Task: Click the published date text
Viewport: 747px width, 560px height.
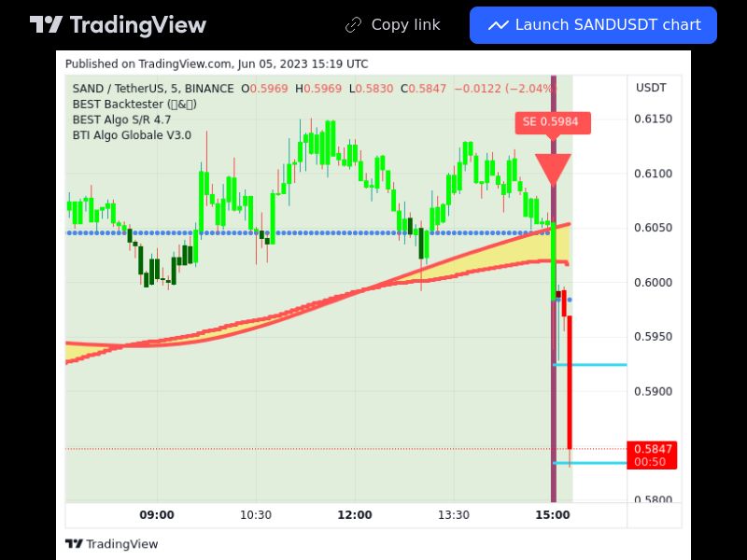Action: 217,63
